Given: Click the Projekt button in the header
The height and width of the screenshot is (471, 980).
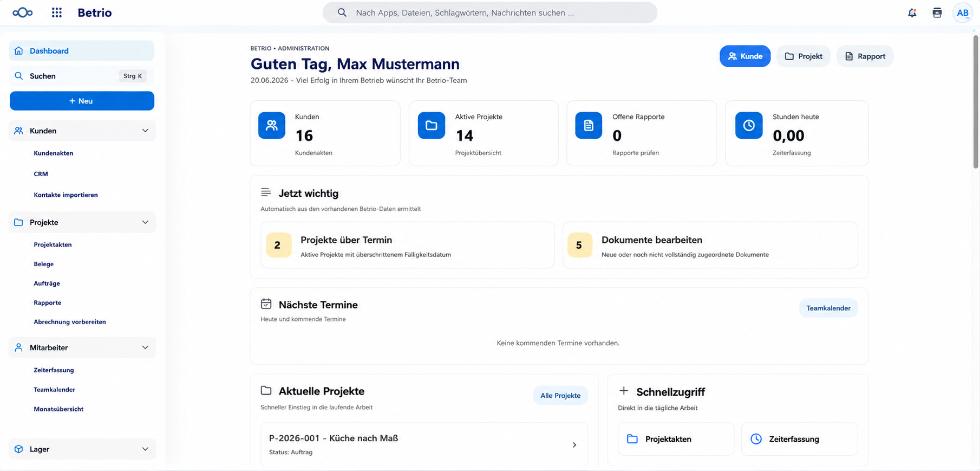Looking at the screenshot, I should (x=803, y=56).
